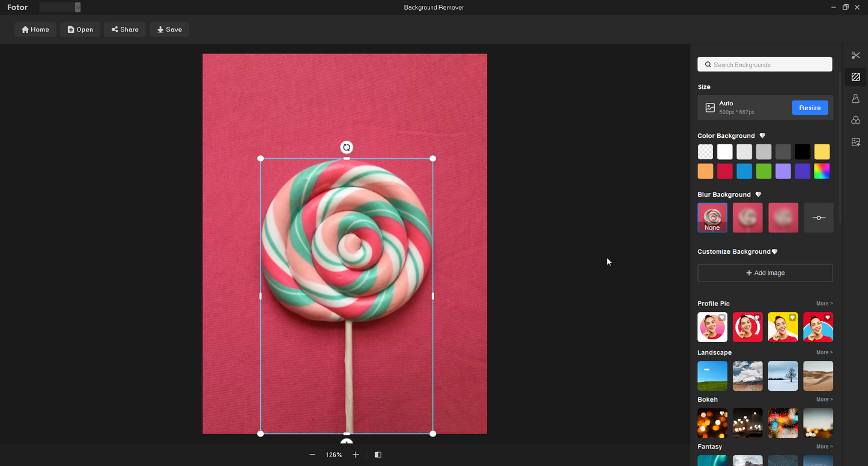The width and height of the screenshot is (868, 466).
Task: Open the image enhance icon in sidebar
Action: coord(855,142)
